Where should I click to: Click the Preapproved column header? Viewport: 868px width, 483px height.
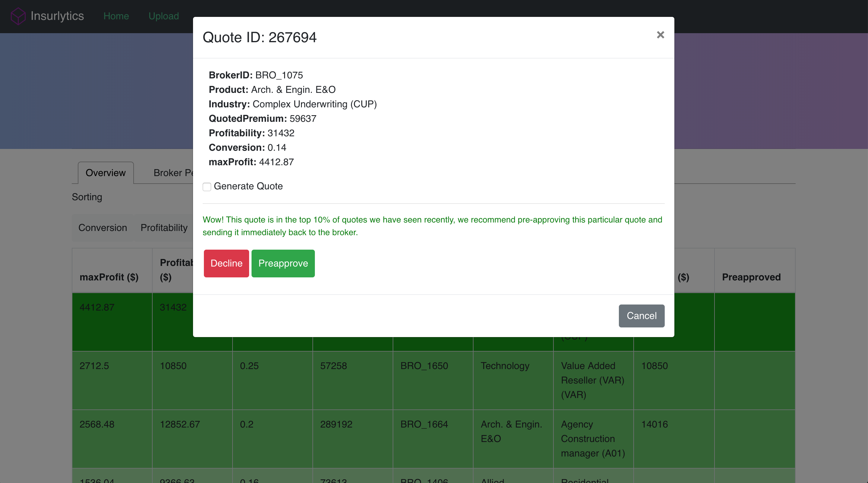point(751,277)
